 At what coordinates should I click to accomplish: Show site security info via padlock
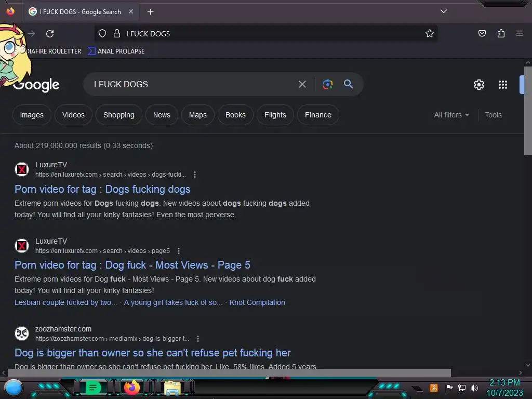pos(117,33)
